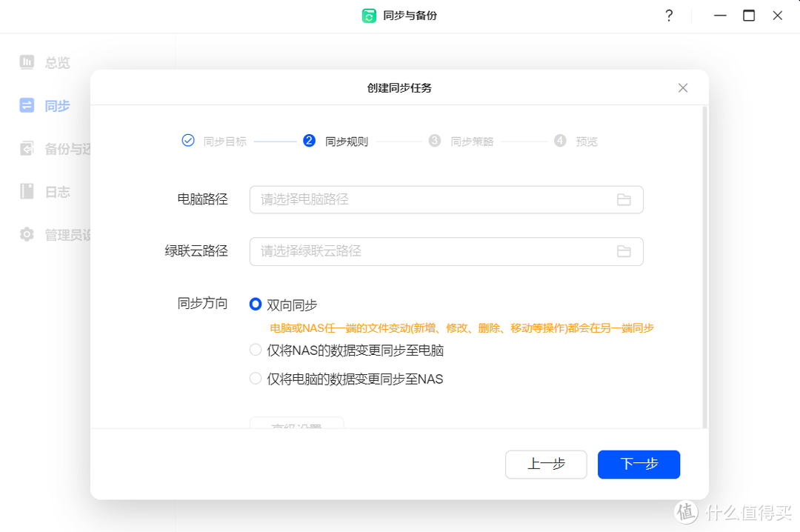Expand the 高级设置 advanced settings section
The height and width of the screenshot is (532, 800).
pos(296,425)
